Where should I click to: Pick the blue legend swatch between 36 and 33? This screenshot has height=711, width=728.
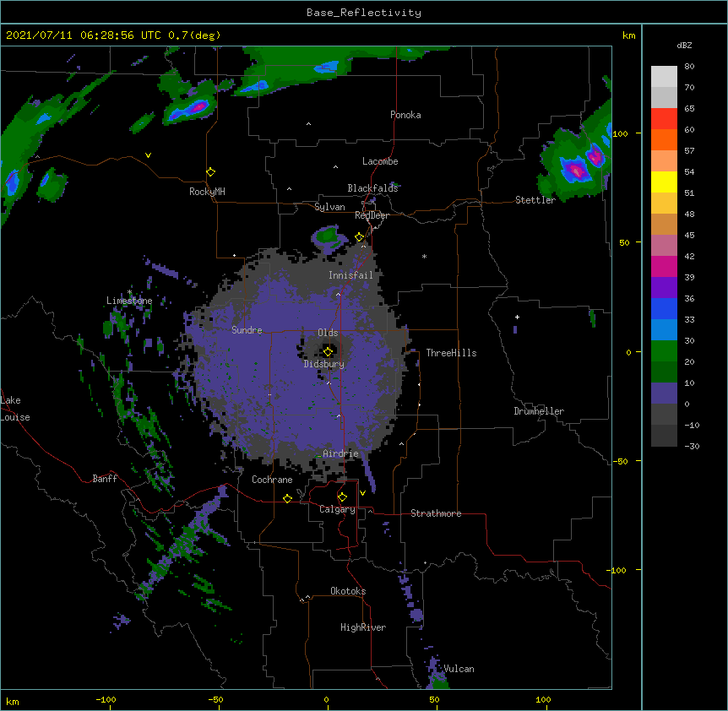tap(664, 308)
